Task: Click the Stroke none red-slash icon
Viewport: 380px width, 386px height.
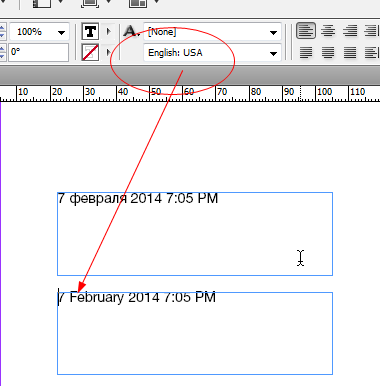Action: tap(90, 52)
